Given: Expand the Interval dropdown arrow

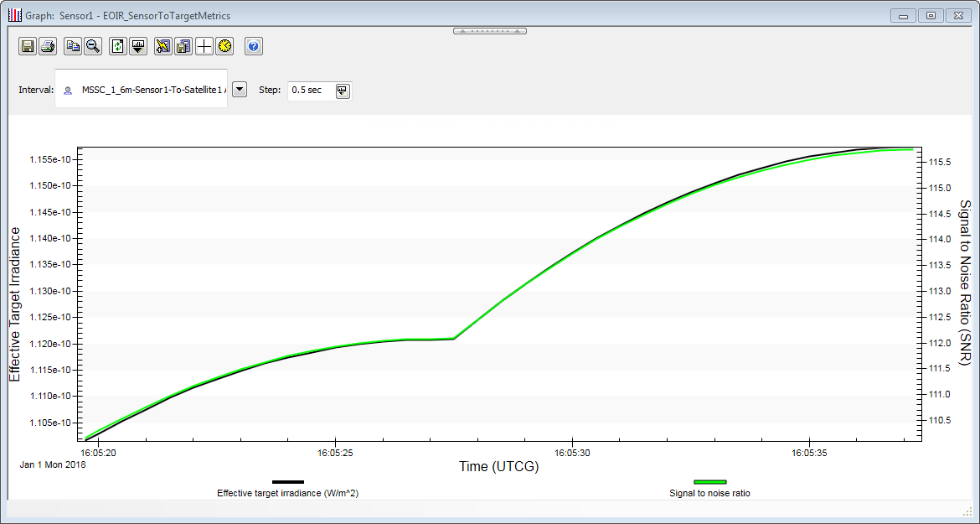Looking at the screenshot, I should [239, 90].
